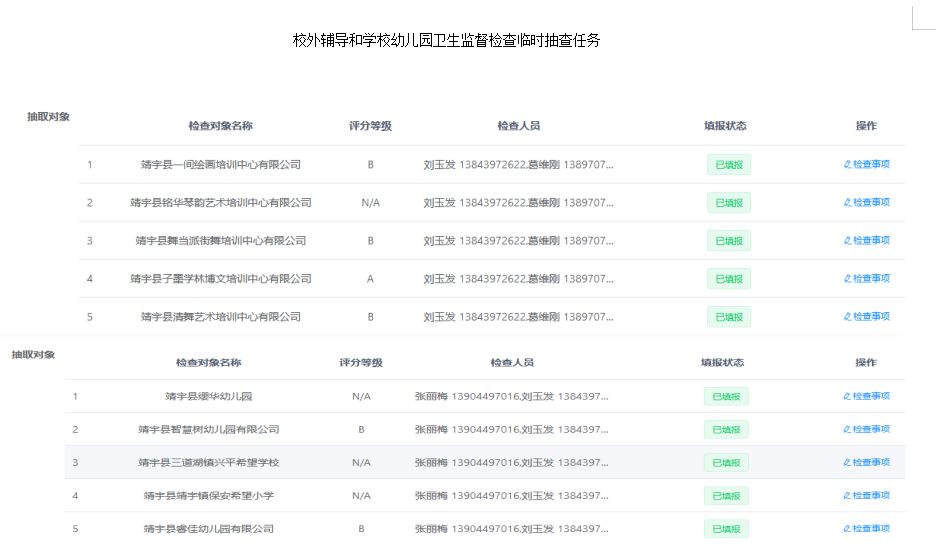Image resolution: width=946 pixels, height=557 pixels.
Task: Click N/A grade of 靖宇县铭华琴韵艺术培训中心有限公司
Action: pos(370,203)
